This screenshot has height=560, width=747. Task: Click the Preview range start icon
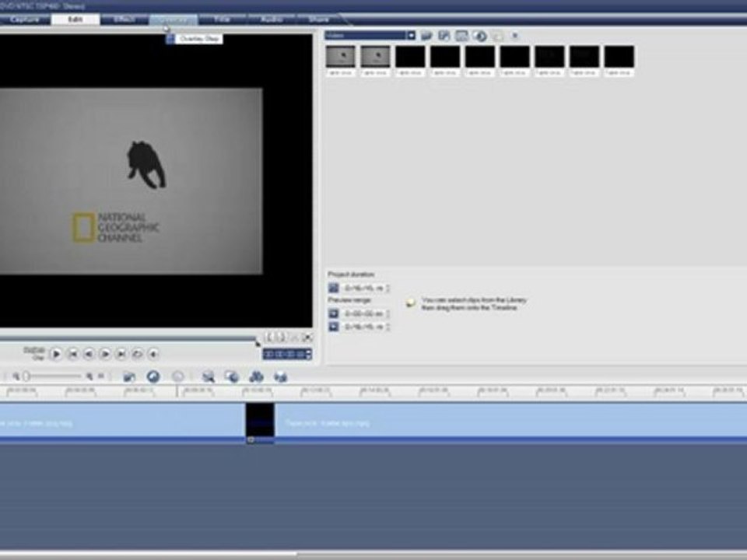coord(334,313)
